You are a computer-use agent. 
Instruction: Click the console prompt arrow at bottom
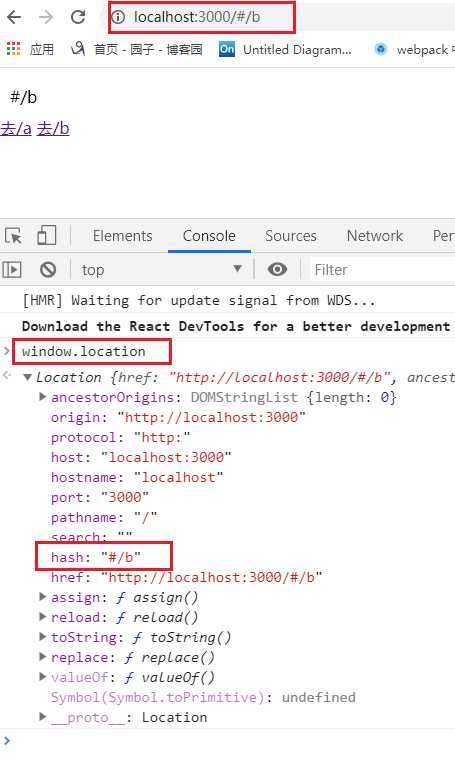pos(7,740)
